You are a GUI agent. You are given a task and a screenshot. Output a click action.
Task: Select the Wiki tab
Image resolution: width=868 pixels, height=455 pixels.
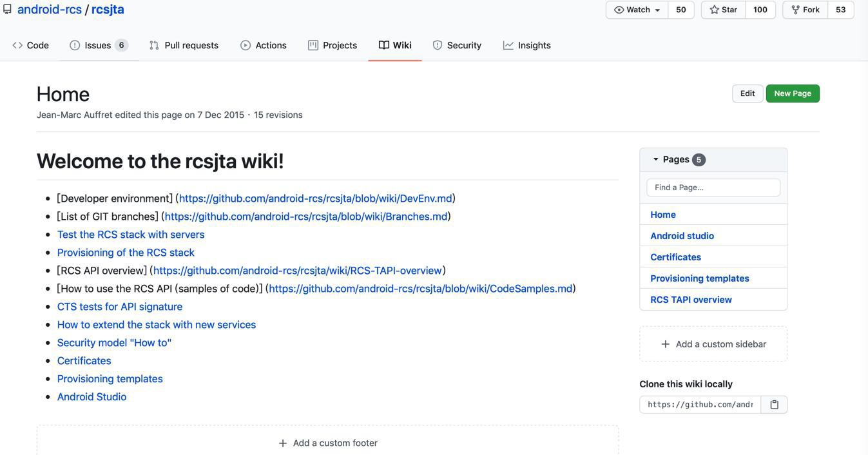pyautogui.click(x=395, y=45)
